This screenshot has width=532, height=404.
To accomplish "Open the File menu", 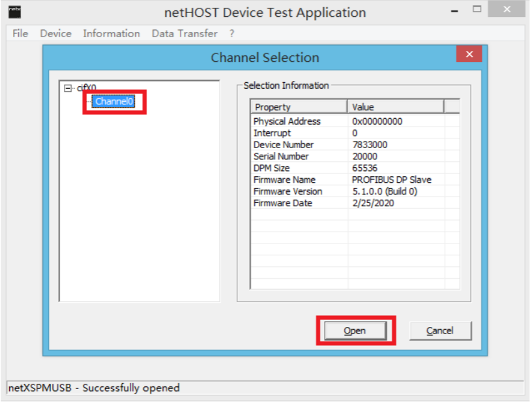I will pos(20,34).
